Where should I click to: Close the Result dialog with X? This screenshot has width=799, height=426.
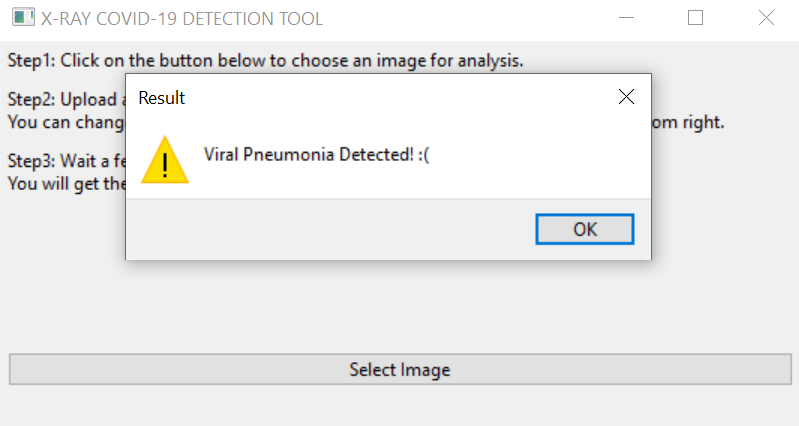627,97
